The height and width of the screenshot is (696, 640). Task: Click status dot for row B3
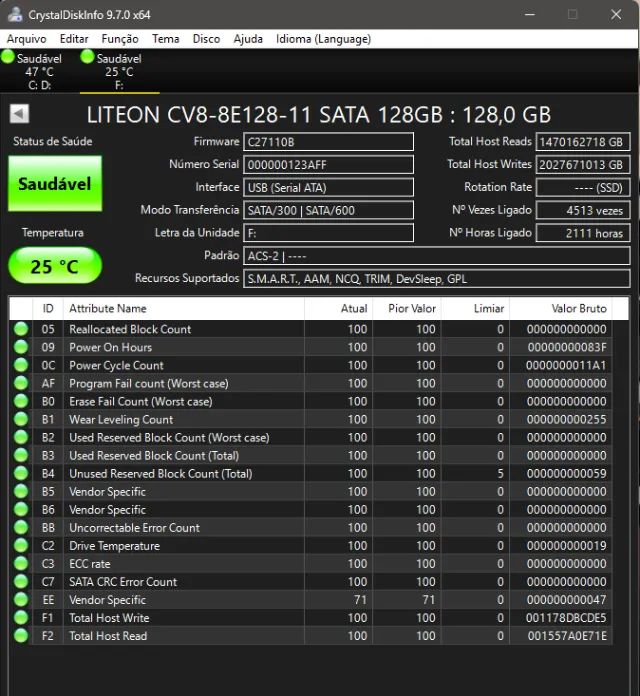(21, 455)
